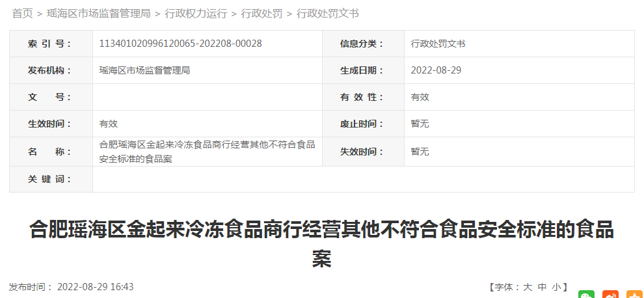644x298 pixels.
Task: Click the 文号 label cell
Action: tap(51, 97)
